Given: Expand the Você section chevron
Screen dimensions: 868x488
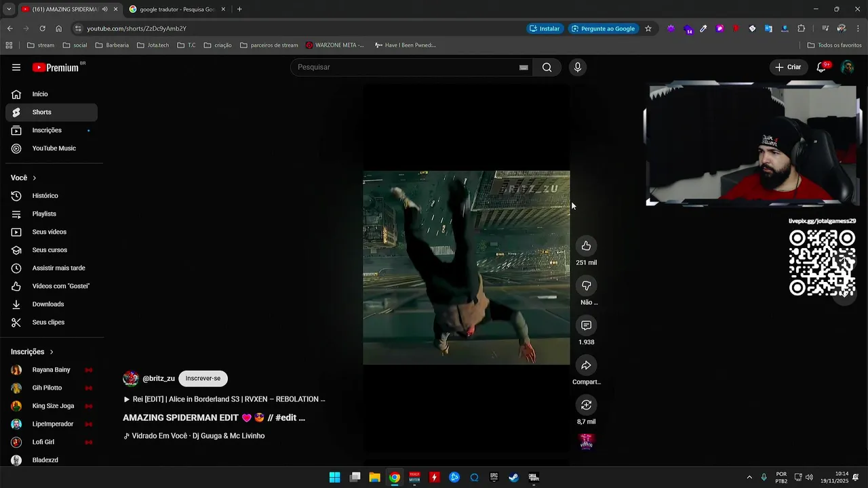Looking at the screenshot, I should [x=34, y=178].
